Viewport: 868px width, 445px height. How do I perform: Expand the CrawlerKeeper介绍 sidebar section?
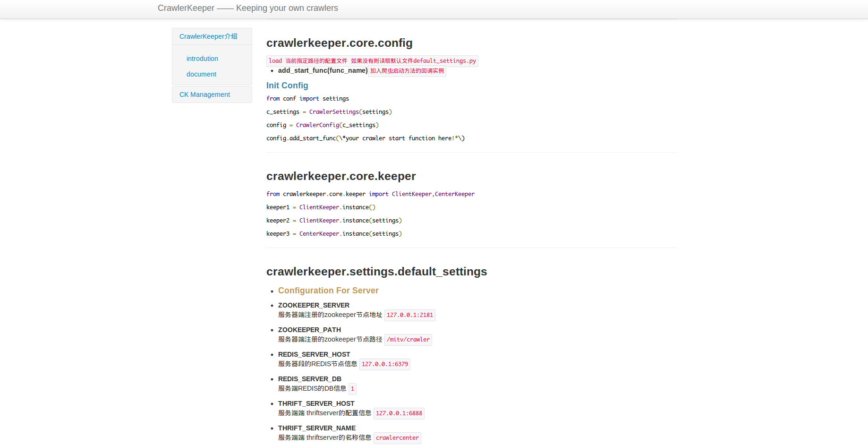208,36
